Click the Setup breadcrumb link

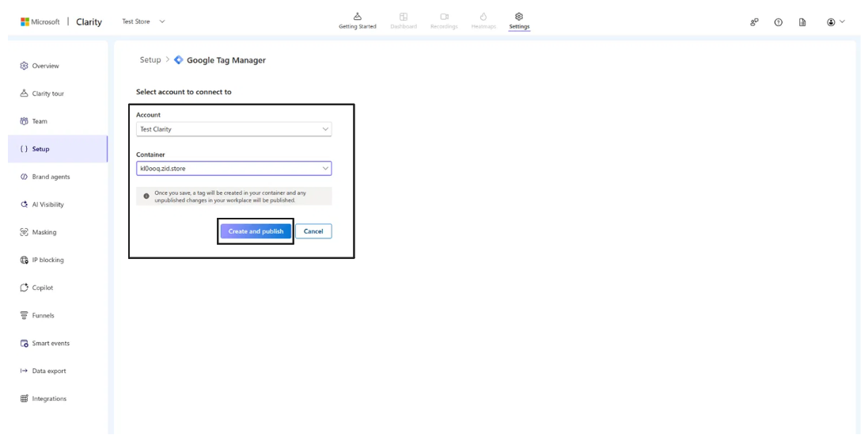coord(150,60)
